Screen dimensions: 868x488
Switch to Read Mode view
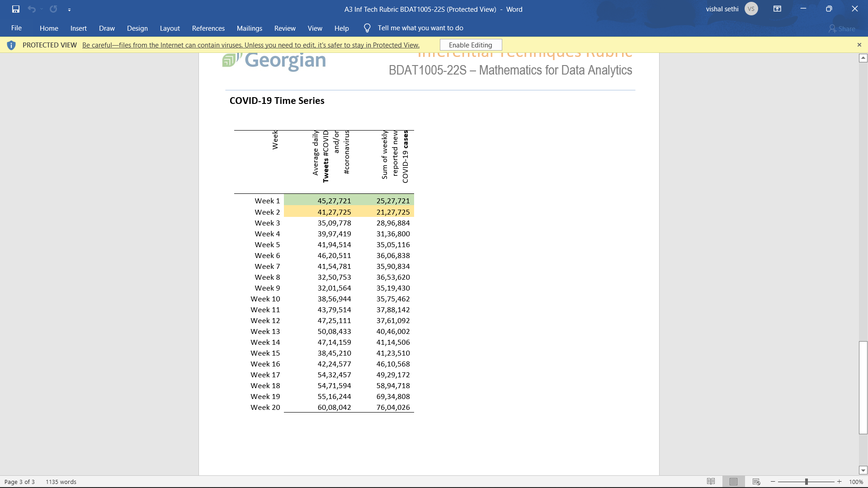click(x=711, y=481)
